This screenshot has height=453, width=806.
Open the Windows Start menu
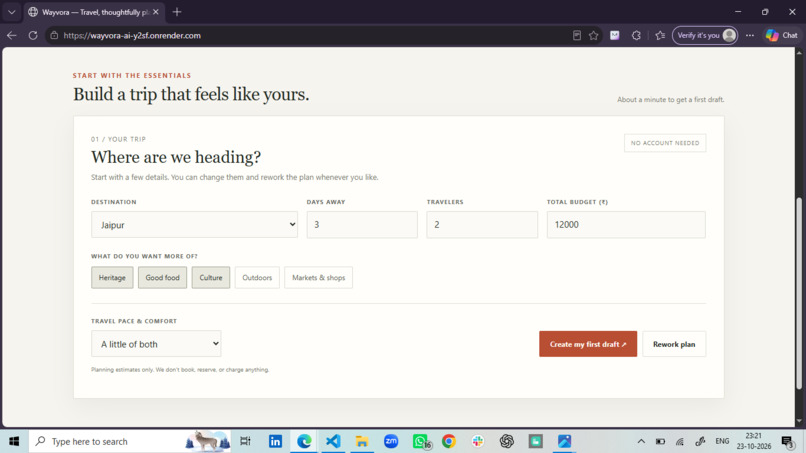14,441
